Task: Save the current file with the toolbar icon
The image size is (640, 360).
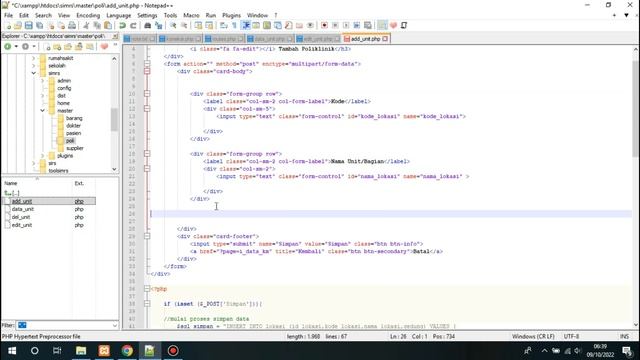Action: point(29,25)
